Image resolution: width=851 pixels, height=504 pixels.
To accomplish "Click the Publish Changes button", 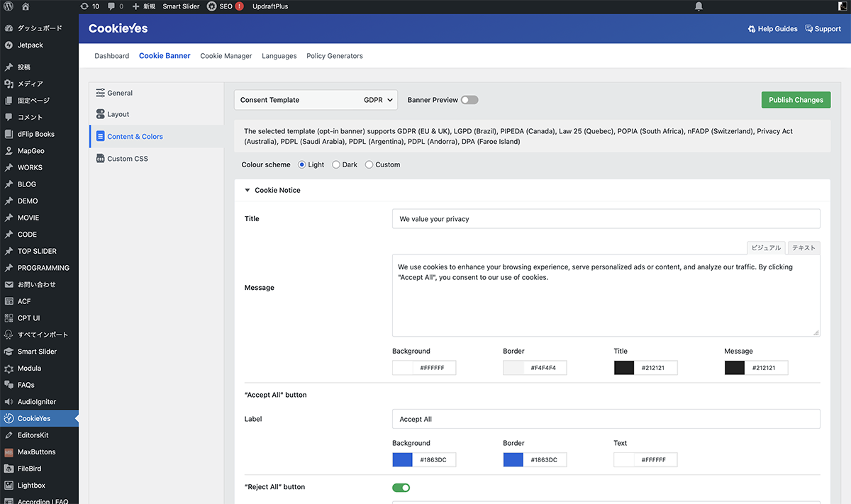I will [796, 100].
